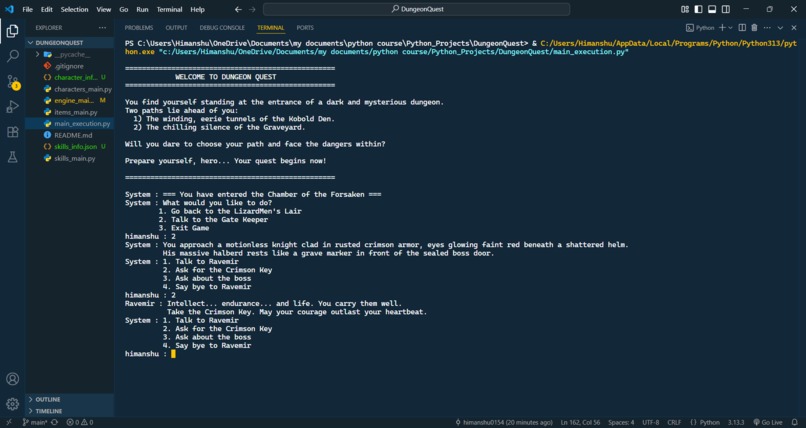Screen dimensions: 806x428
Task: Open the Testing flask view
Action: 12,157
